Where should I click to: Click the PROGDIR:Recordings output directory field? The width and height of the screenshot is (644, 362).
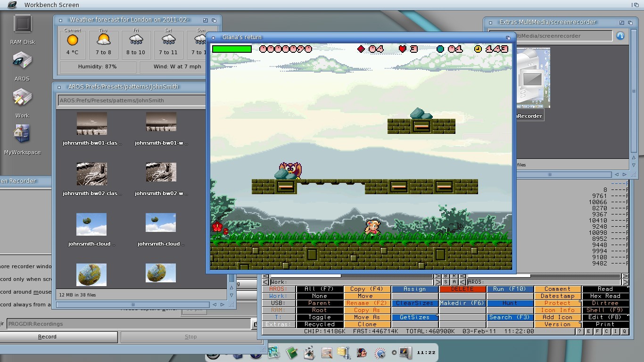point(129,324)
